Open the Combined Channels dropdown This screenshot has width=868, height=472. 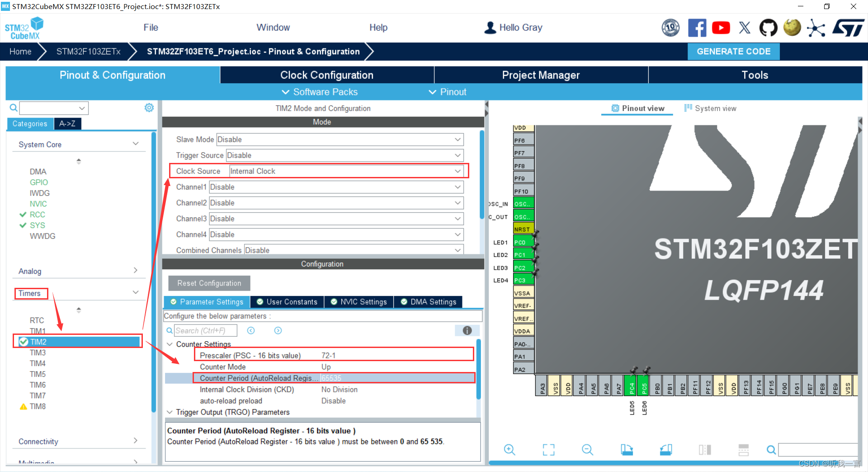(x=354, y=250)
